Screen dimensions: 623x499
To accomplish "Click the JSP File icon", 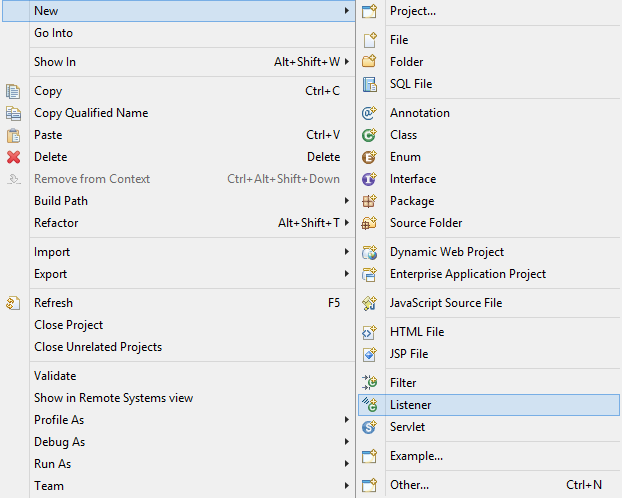I will pyautogui.click(x=369, y=354).
